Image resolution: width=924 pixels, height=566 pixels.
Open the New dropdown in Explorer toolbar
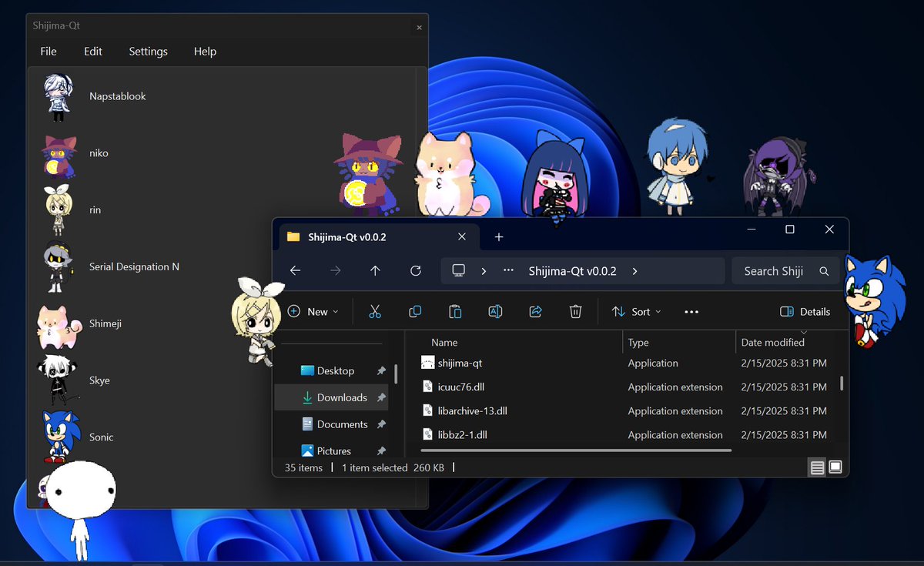tap(313, 312)
